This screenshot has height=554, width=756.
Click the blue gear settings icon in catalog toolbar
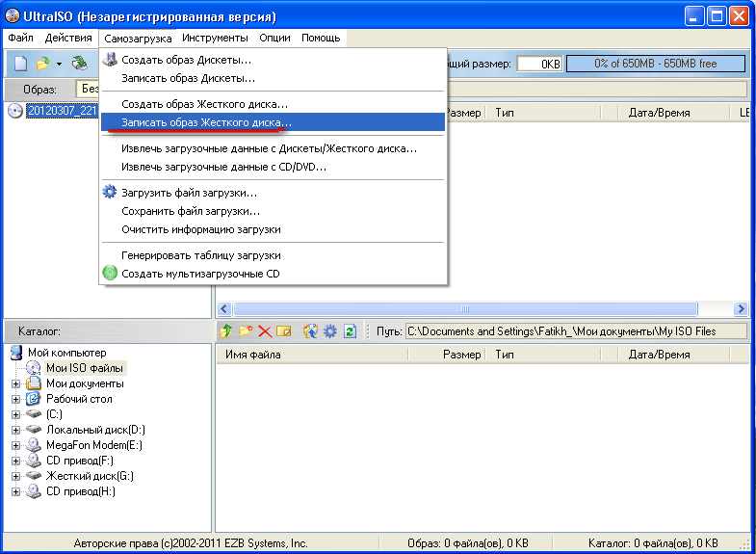pos(330,331)
